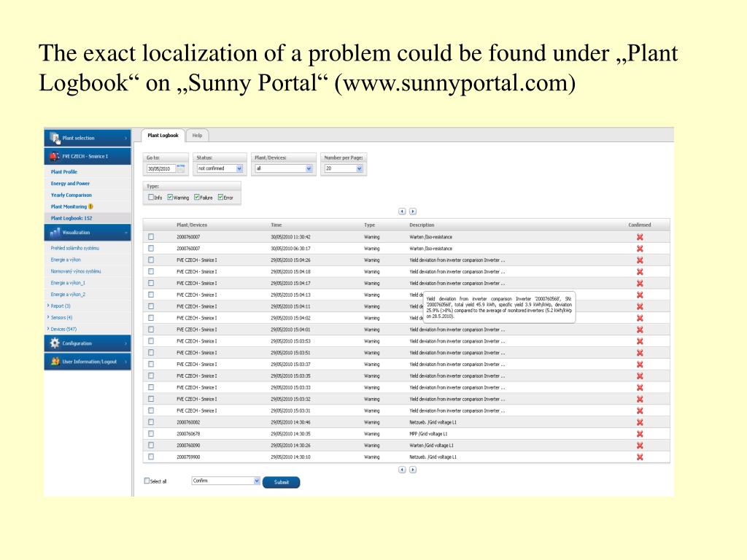Image resolution: width=747 pixels, height=560 pixels.
Task: Click red X for 29/05/2010 15:03:37 entry
Action: click(640, 365)
